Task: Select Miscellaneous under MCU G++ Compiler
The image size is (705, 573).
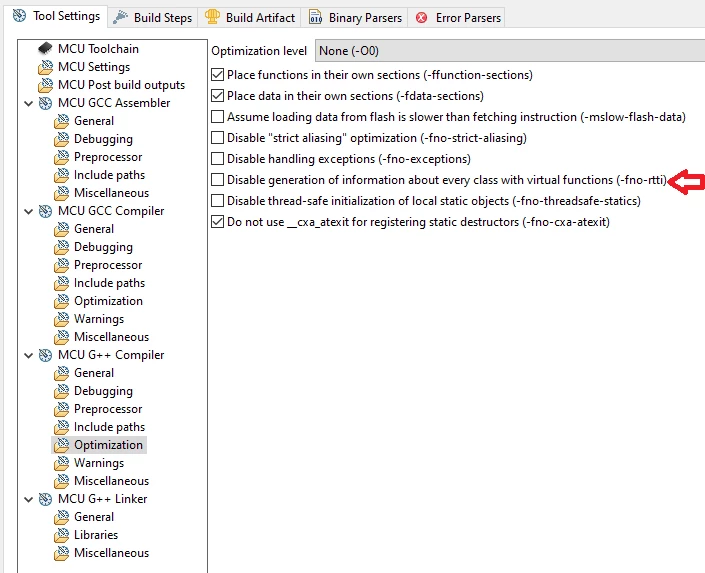Action: pos(111,481)
